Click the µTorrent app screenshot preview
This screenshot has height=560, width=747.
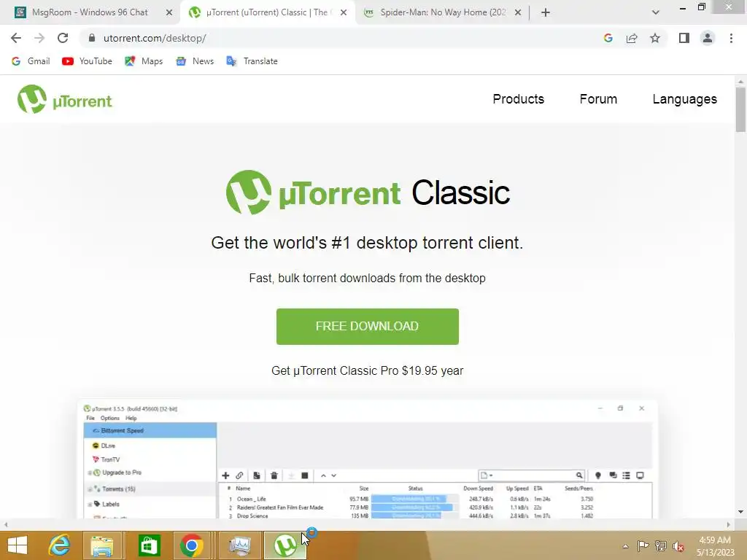click(368, 459)
